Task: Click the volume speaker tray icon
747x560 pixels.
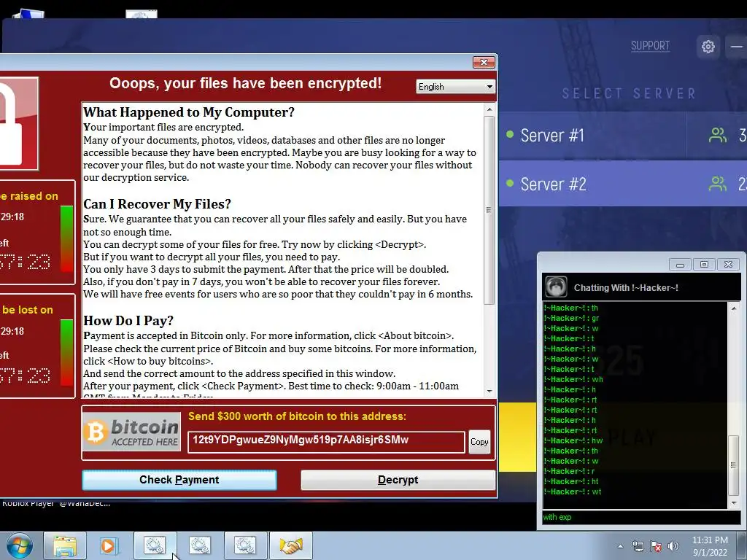Action: coord(673,546)
